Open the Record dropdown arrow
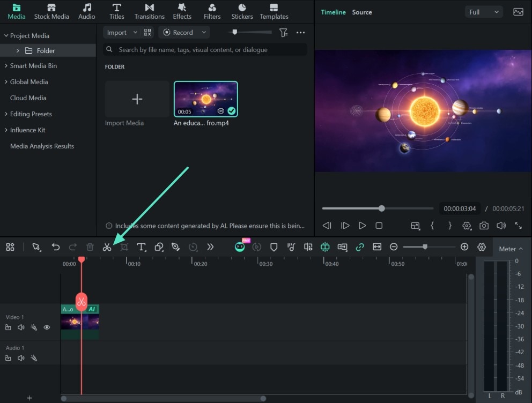 204,33
